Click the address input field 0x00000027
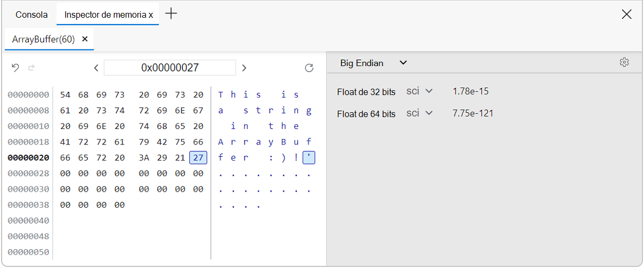644x268 pixels. 170,68
